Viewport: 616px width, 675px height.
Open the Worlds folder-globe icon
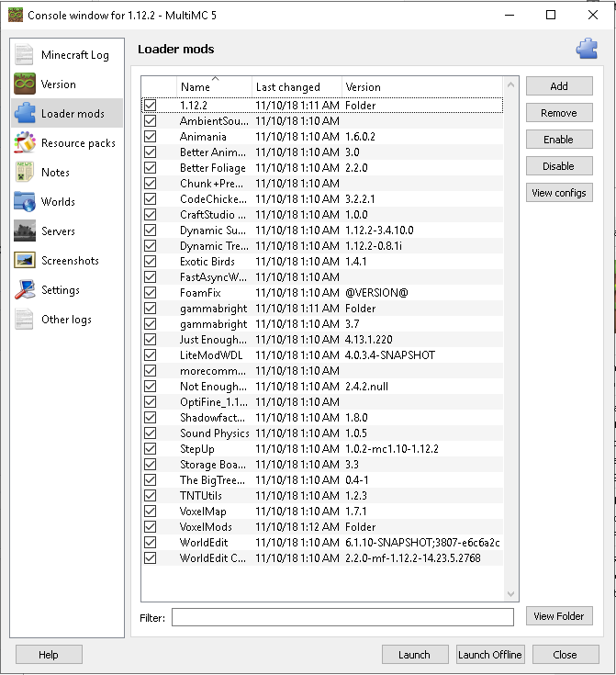click(x=25, y=201)
